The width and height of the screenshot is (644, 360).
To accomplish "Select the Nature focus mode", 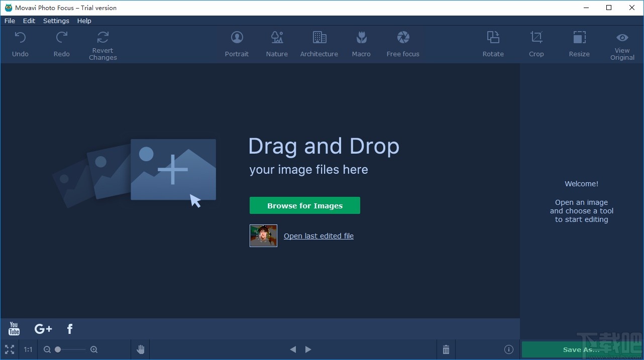I will point(277,44).
